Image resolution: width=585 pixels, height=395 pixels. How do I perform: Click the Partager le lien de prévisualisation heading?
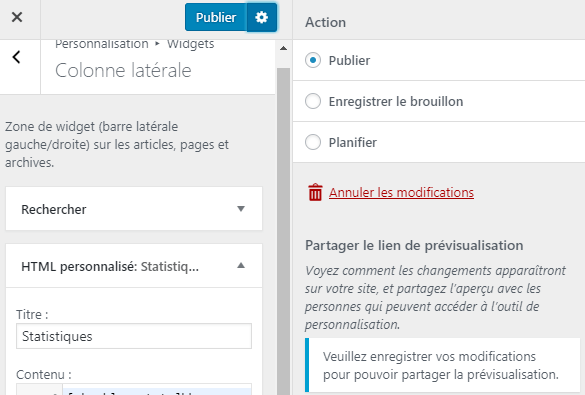[x=414, y=245]
